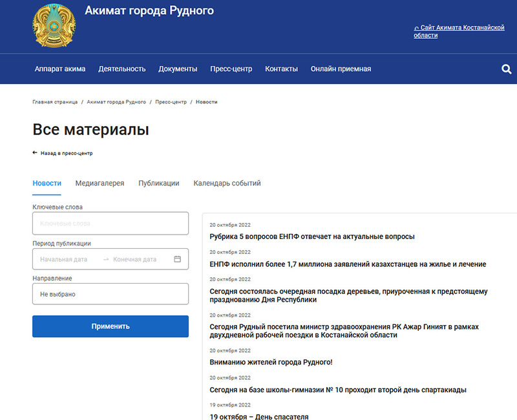This screenshot has width=517, height=420.
Task: Click the Kazakhstan emblem logo
Action: click(54, 26)
